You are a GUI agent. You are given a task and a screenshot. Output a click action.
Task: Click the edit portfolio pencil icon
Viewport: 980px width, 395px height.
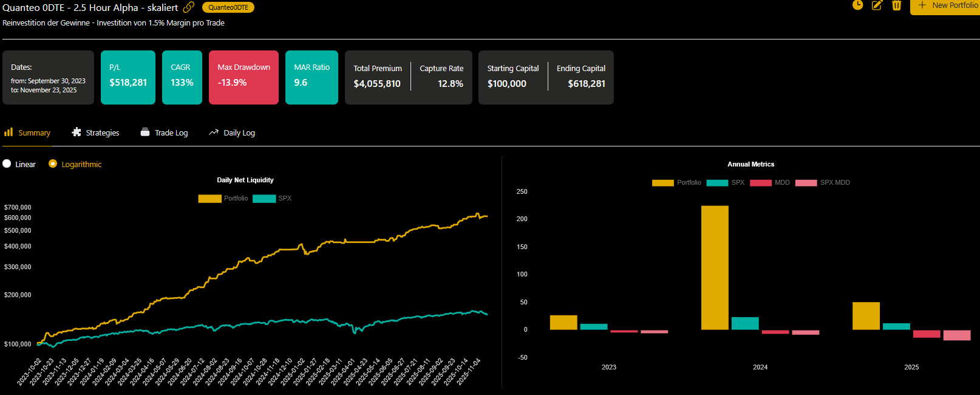(877, 5)
